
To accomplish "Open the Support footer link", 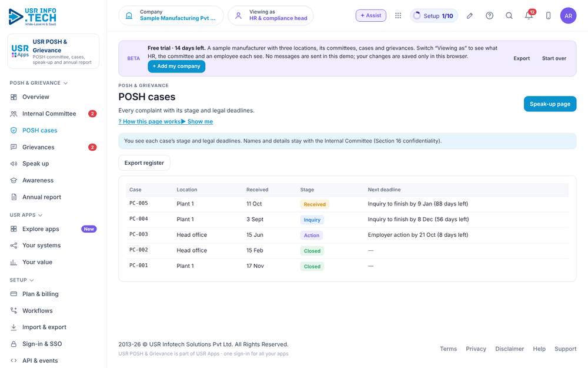I will click(x=565, y=349).
